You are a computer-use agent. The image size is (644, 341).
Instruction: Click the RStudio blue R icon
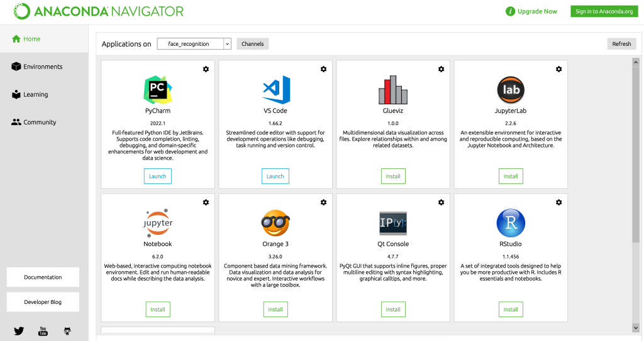(x=511, y=224)
